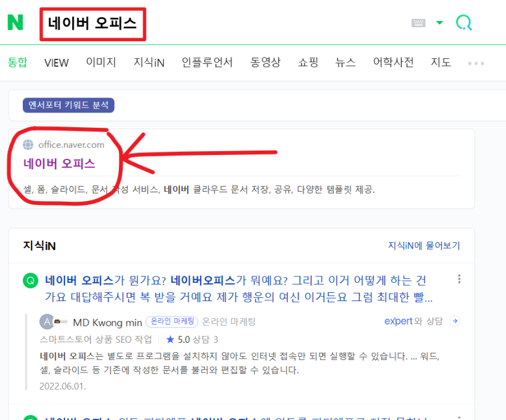Switch to the 동영상 tab
506x420 pixels.
[265, 62]
